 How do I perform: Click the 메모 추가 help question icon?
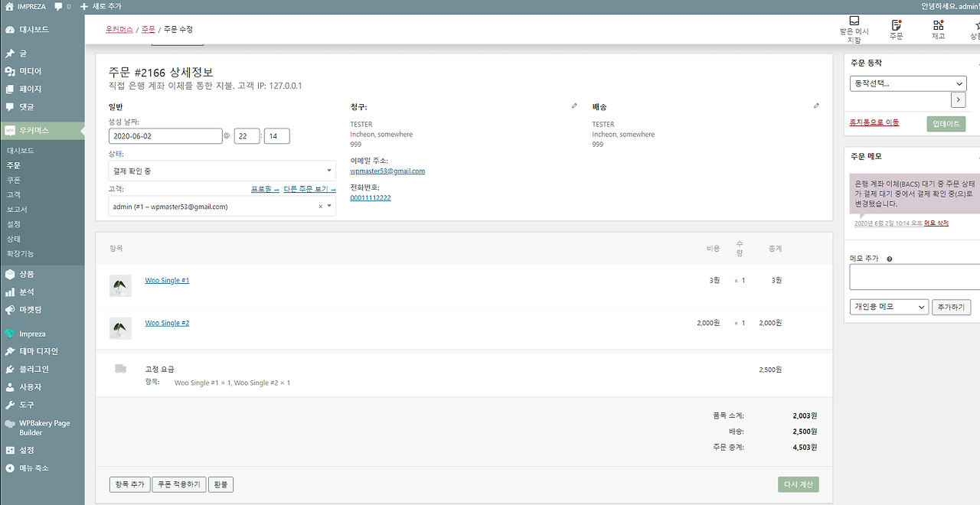[x=890, y=259]
